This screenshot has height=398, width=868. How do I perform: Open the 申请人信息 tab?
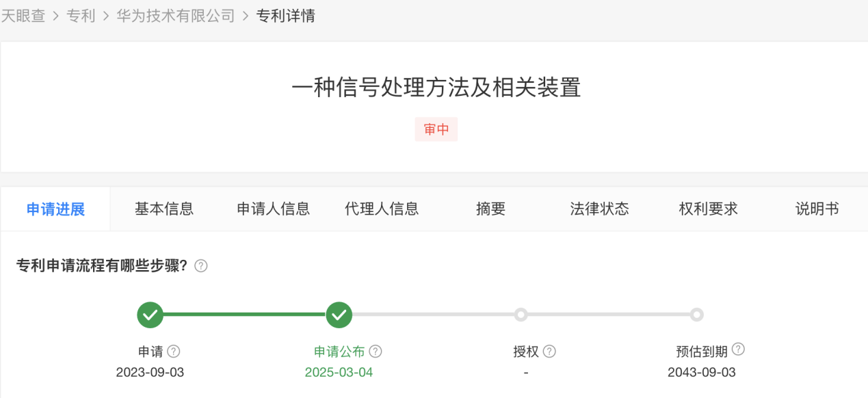[274, 209]
